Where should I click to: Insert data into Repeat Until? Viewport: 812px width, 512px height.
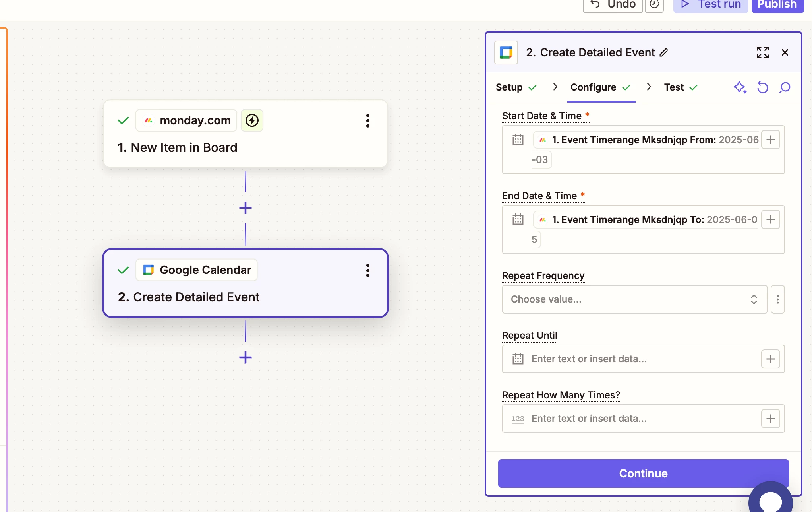coord(771,359)
